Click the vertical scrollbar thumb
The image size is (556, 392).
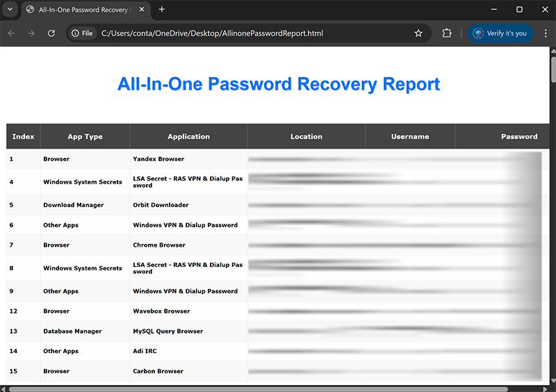pos(553,70)
